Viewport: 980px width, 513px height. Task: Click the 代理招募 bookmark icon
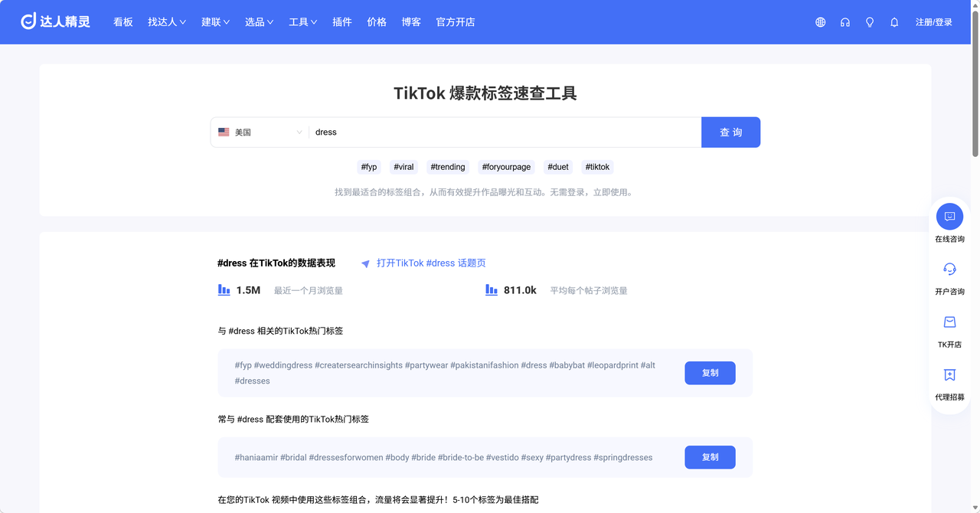pos(949,375)
